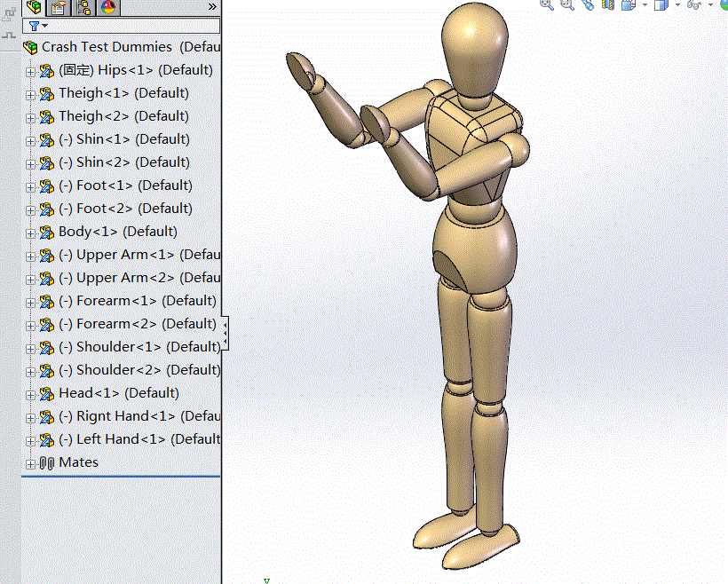Select "(-) Forearm<1> (Default)" row
The height and width of the screenshot is (584, 728).
pos(138,301)
